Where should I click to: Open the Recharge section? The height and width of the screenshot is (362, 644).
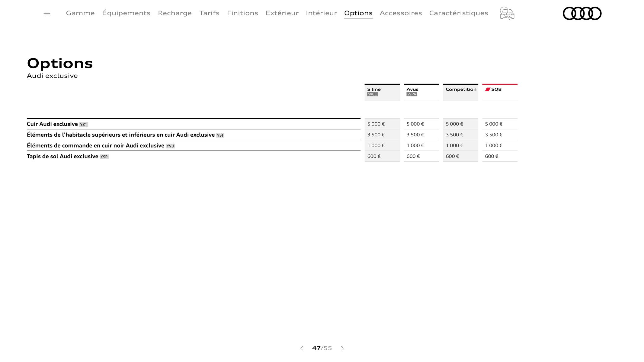click(175, 13)
